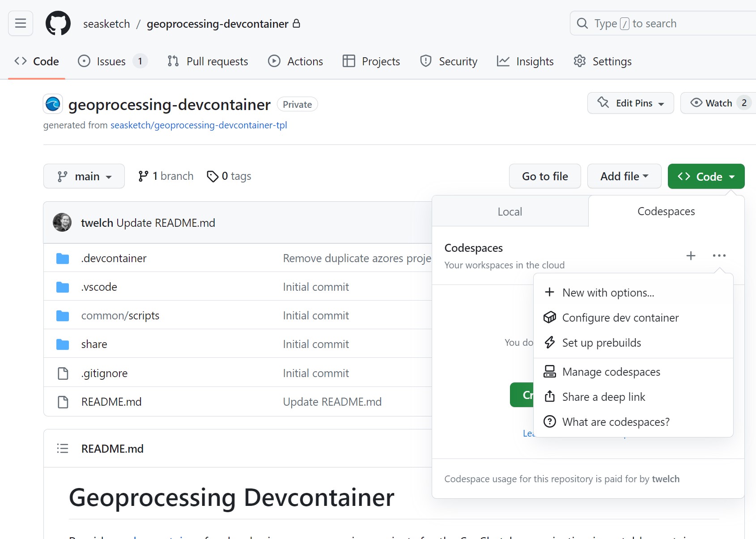Viewport: 756px width, 539px height.
Task: Open seasketch/geoprocessing-devcontainer-tpl template link
Action: tap(199, 125)
